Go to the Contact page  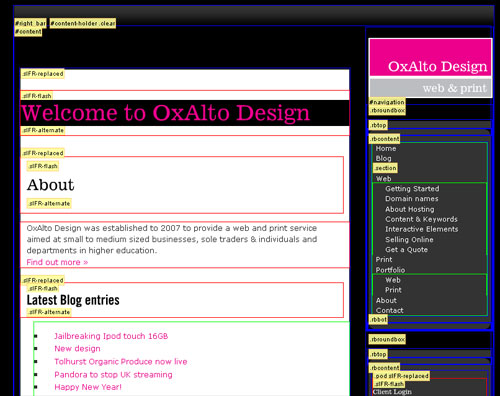tap(389, 310)
